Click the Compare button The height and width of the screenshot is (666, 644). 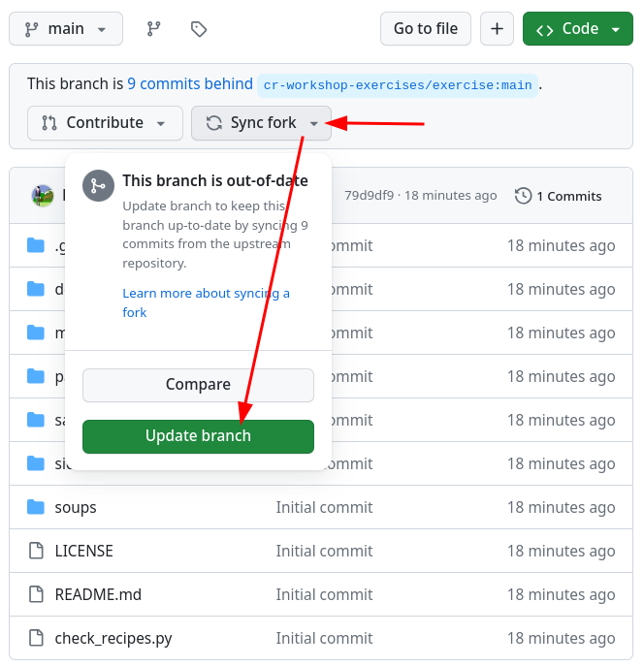(198, 385)
